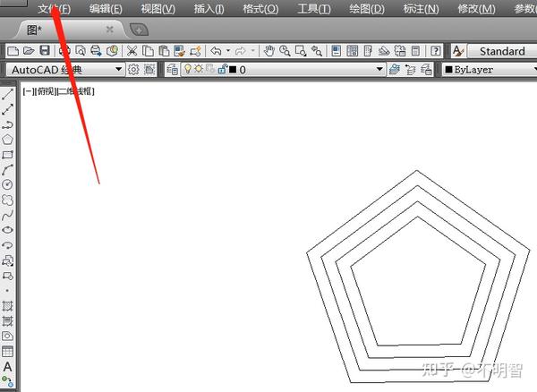Toggle layer 0 on/off light bulb
This screenshot has width=537, height=392.
tap(187, 69)
